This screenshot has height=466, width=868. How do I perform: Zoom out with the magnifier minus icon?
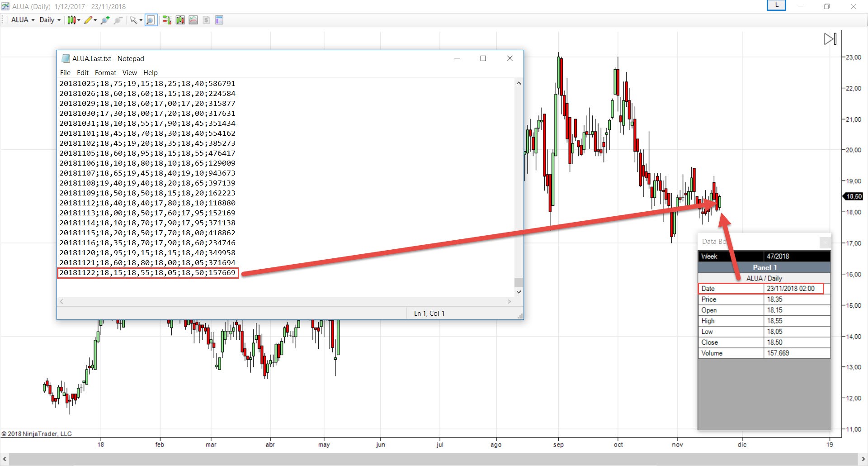pyautogui.click(x=118, y=20)
